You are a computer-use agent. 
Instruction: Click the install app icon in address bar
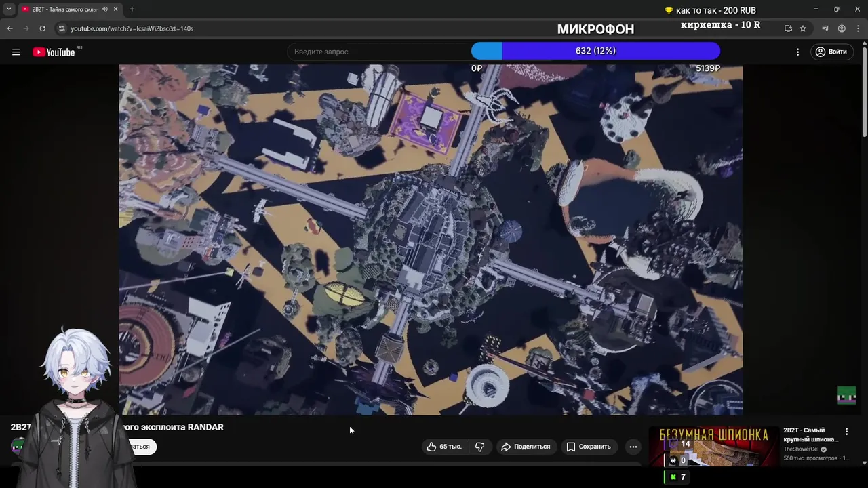pyautogui.click(x=788, y=28)
